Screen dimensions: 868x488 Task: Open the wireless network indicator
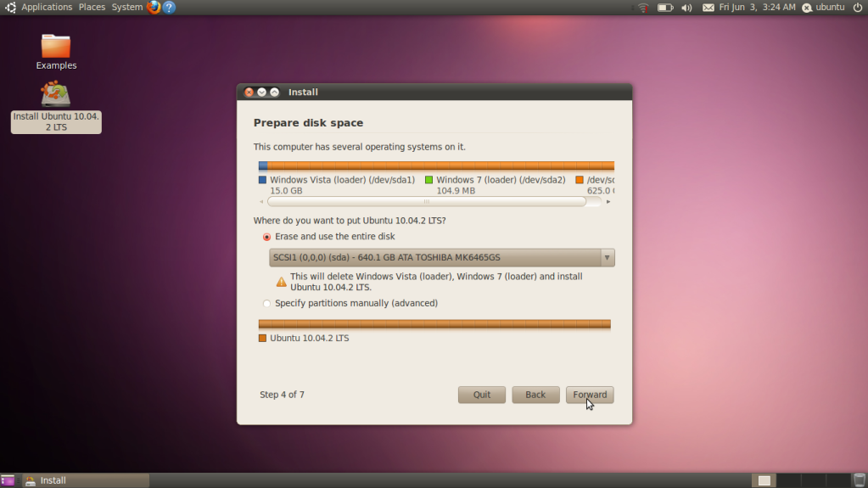click(x=642, y=8)
